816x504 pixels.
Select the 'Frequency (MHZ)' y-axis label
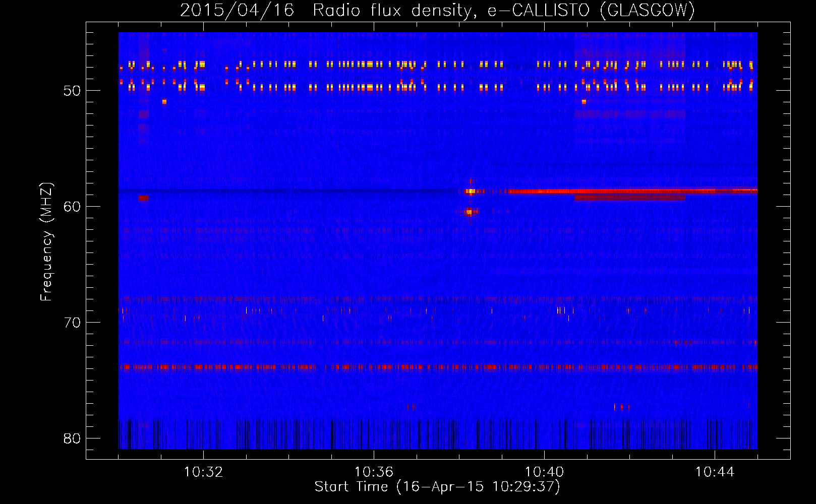point(46,242)
